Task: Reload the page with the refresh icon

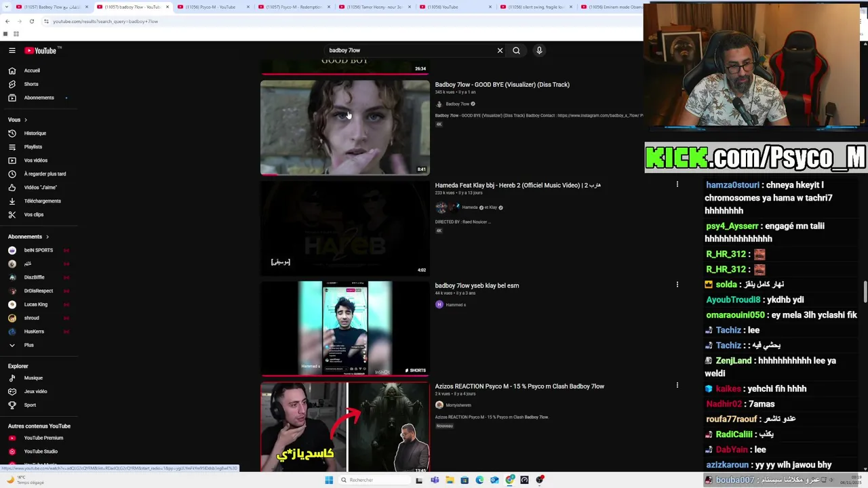Action: pos(32,21)
